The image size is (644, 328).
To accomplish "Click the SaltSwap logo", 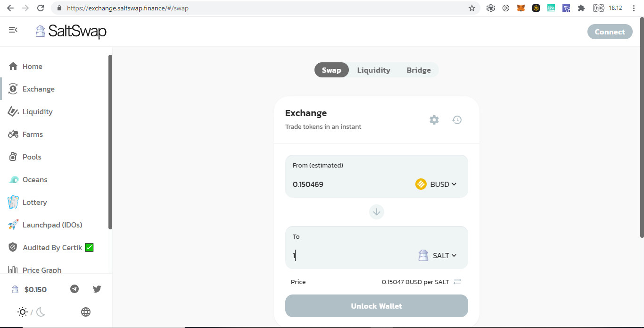I will click(71, 32).
